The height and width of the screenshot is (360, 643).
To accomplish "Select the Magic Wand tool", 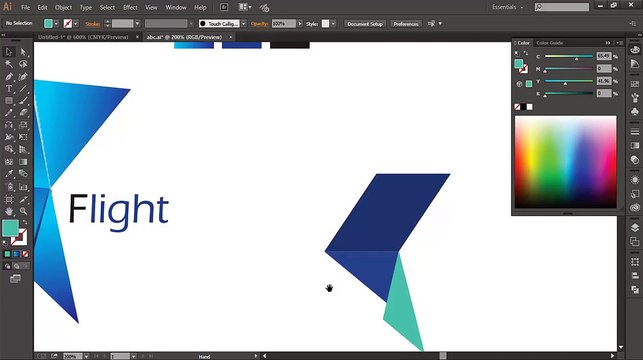I will pyautogui.click(x=9, y=64).
